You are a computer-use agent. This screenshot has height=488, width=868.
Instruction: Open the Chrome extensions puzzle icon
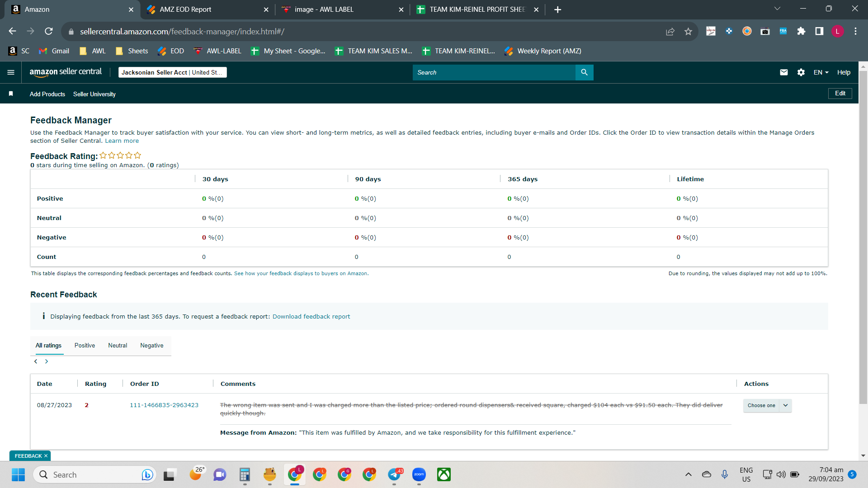[x=801, y=31]
